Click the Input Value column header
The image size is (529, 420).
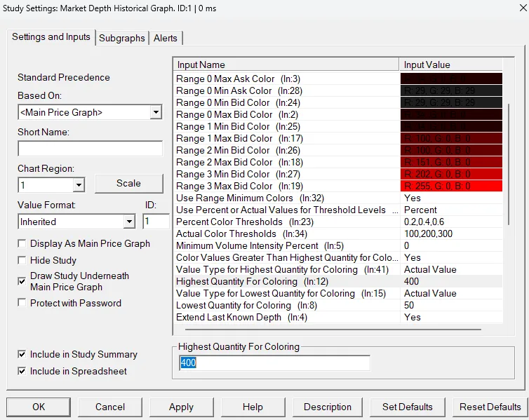450,65
